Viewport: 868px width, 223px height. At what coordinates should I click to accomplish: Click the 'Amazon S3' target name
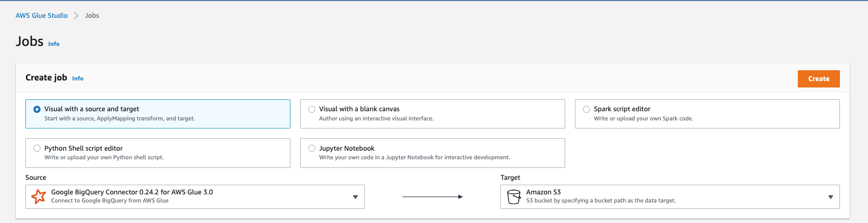544,192
